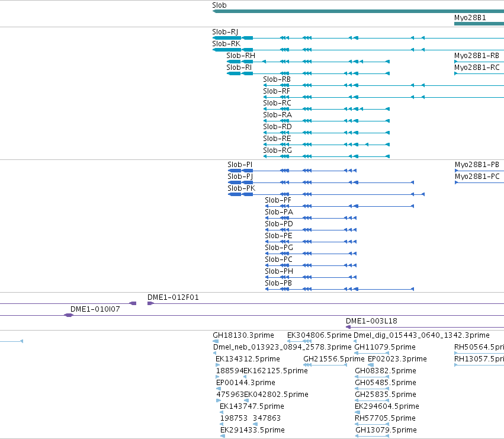
Task: Click EST EP00144.3prime
Action: click(x=246, y=383)
